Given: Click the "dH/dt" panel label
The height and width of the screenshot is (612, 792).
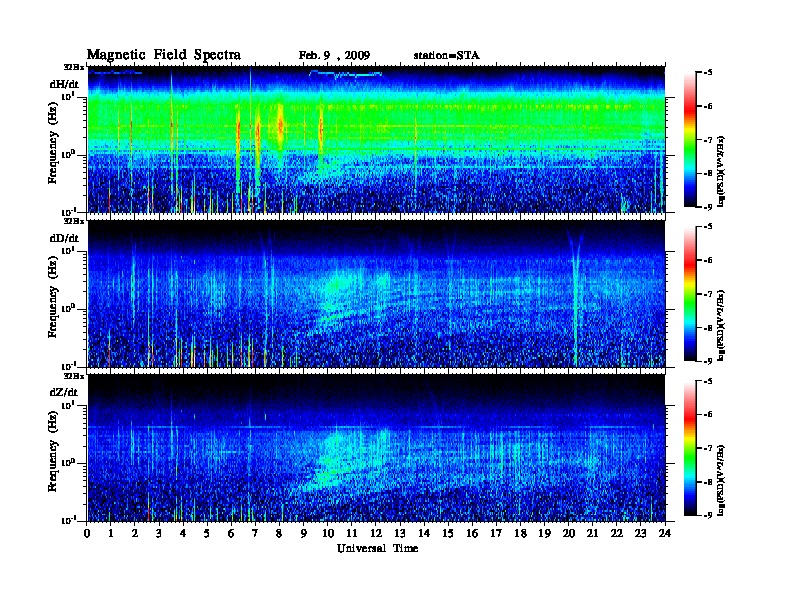Looking at the screenshot, I should point(64,84).
